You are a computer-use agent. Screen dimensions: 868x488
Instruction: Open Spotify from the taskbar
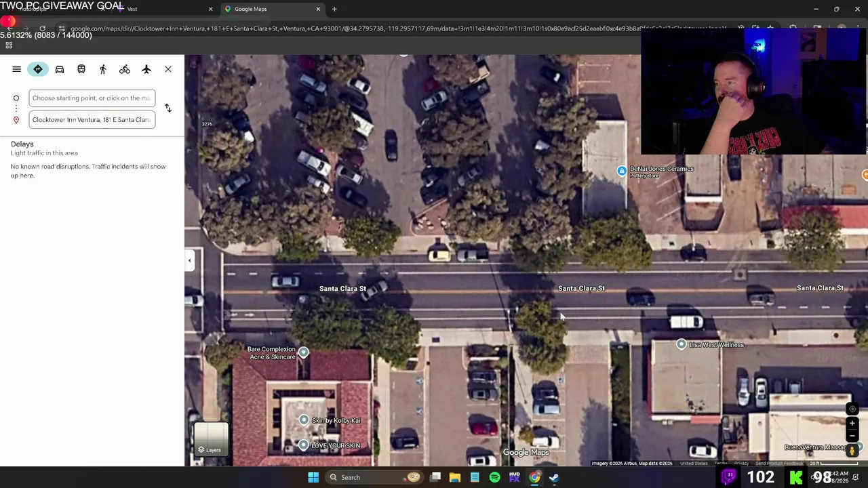coord(494,477)
